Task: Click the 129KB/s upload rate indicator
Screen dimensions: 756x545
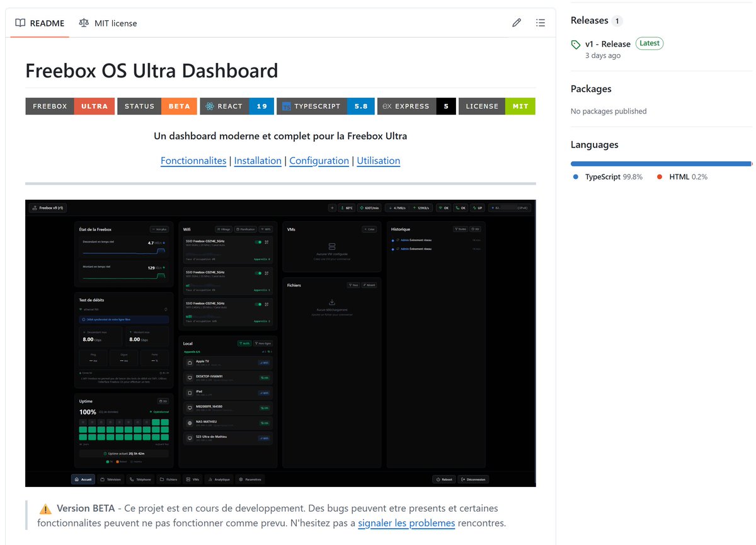Action: (x=421, y=207)
